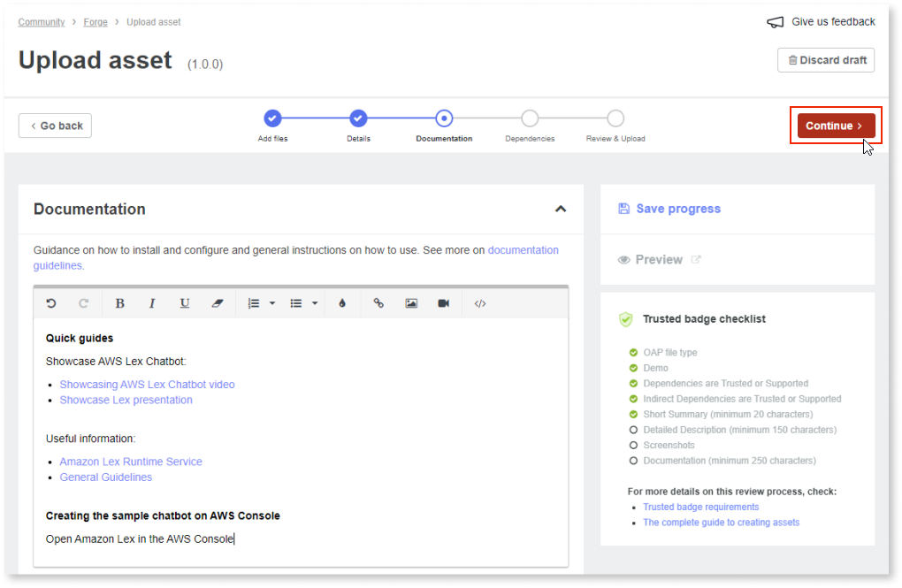Viewport: 902px width, 588px height.
Task: Select the Documentation step circle
Action: pyautogui.click(x=444, y=118)
